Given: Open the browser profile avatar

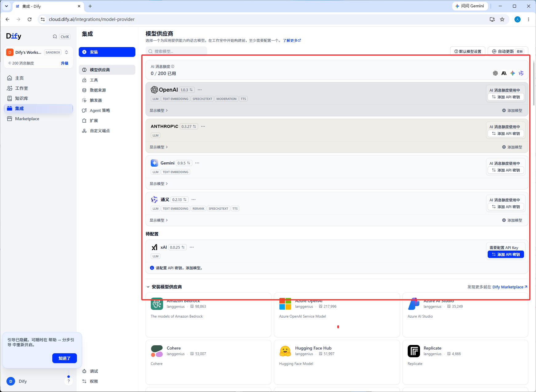Looking at the screenshot, I should coord(518,19).
